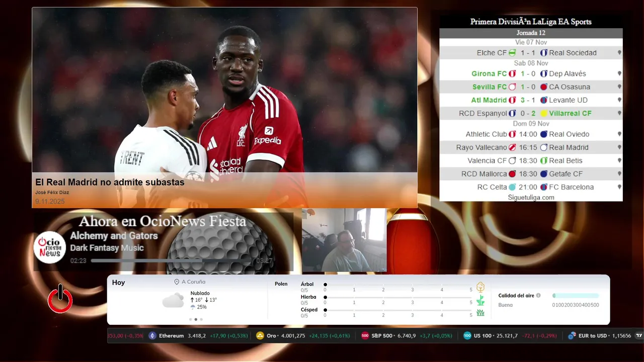This screenshot has width=644, height=362.
Task: Click the Ethereum ticker price 3.418,2
Action: [x=197, y=336]
